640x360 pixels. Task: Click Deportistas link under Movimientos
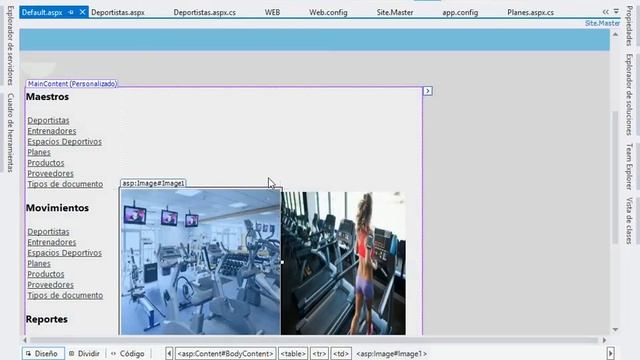48,231
